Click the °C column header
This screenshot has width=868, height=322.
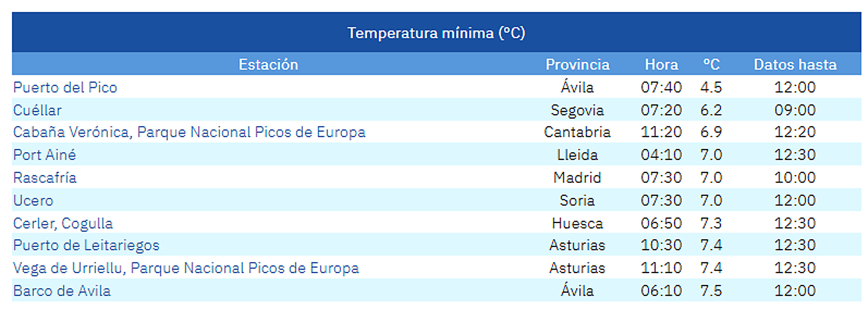point(711,65)
